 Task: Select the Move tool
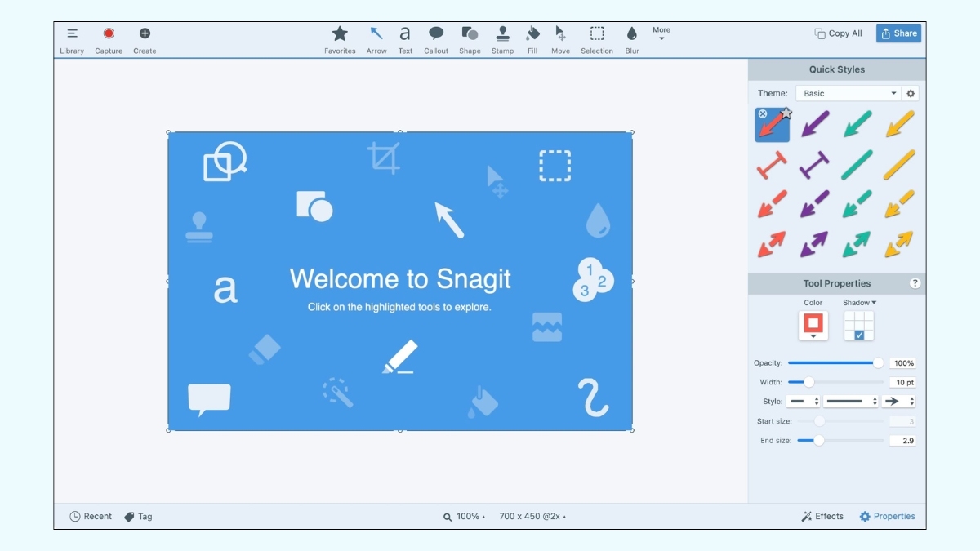[560, 40]
